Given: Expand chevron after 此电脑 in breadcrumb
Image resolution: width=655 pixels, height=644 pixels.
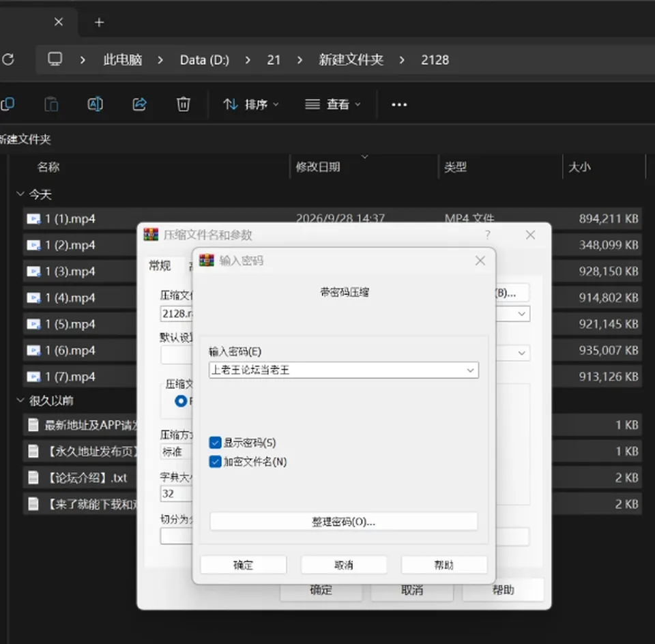Looking at the screenshot, I should tap(160, 60).
